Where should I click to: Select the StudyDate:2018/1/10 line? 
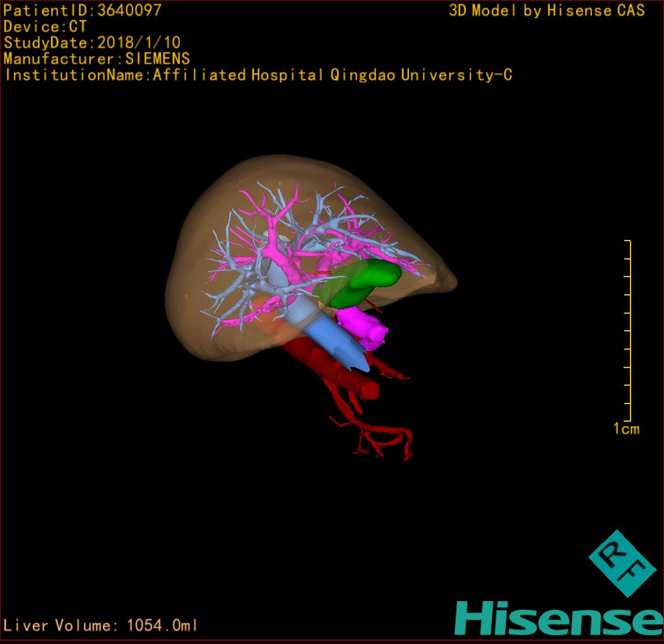[x=92, y=43]
